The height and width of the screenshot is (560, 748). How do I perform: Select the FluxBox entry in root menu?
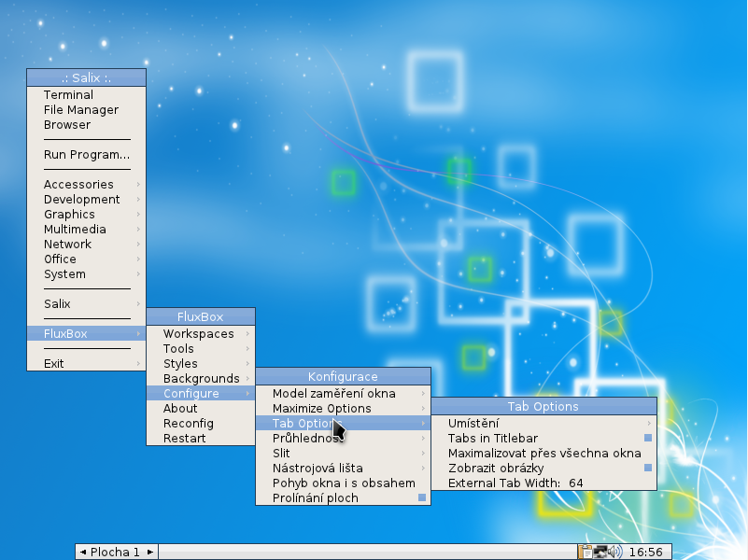[86, 333]
